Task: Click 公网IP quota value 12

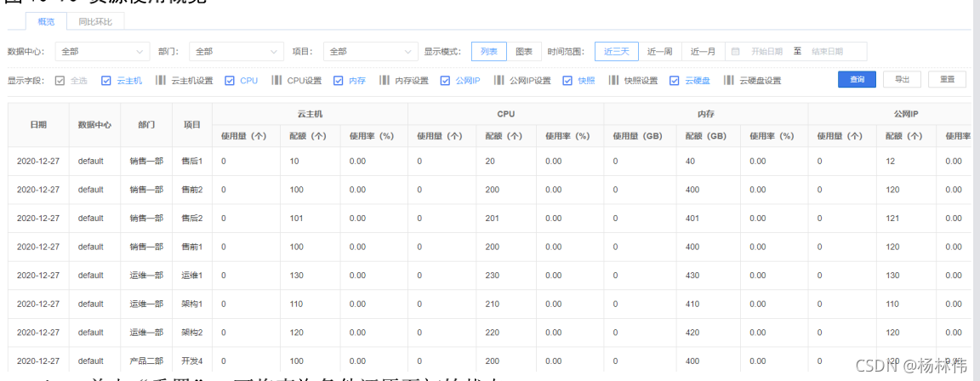Action: [891, 161]
